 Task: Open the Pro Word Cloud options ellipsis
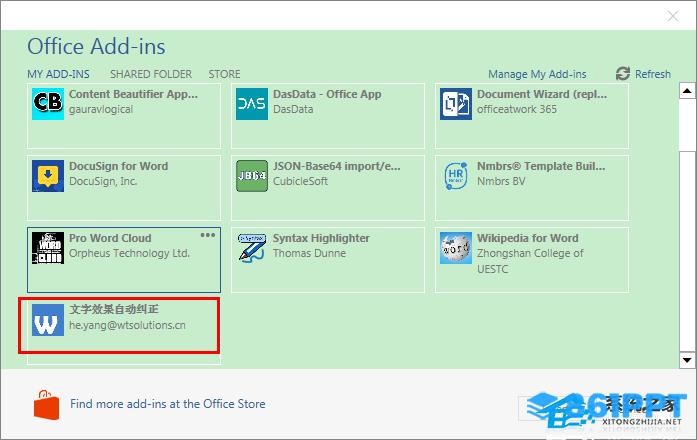click(x=208, y=235)
